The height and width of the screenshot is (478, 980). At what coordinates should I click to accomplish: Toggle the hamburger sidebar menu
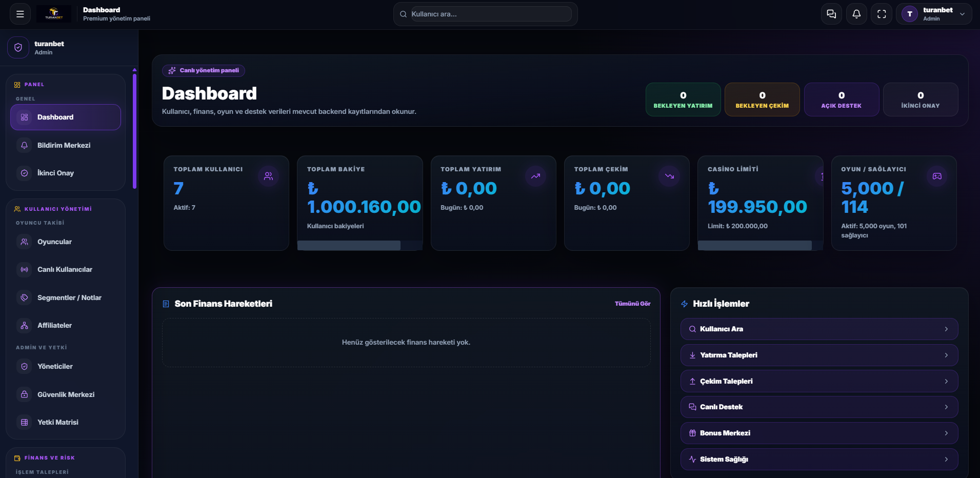[x=20, y=14]
